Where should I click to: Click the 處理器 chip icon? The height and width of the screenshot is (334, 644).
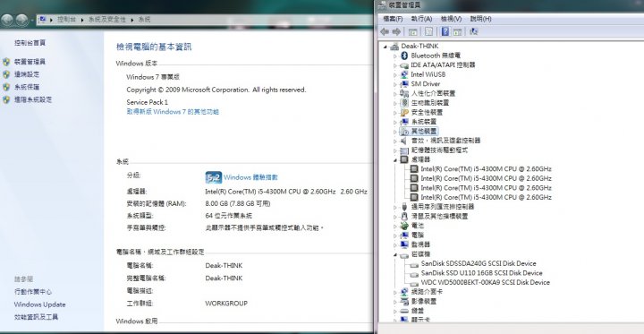click(404, 159)
